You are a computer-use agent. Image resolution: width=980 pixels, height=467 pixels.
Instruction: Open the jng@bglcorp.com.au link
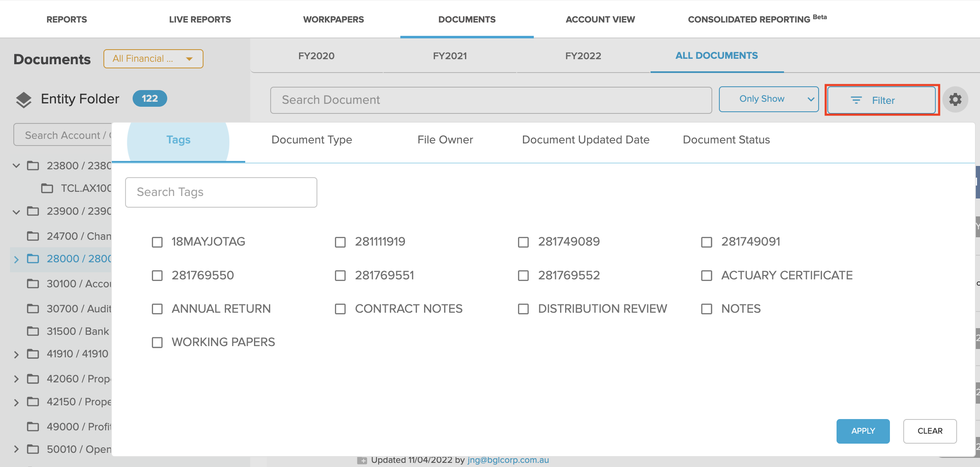508,460
